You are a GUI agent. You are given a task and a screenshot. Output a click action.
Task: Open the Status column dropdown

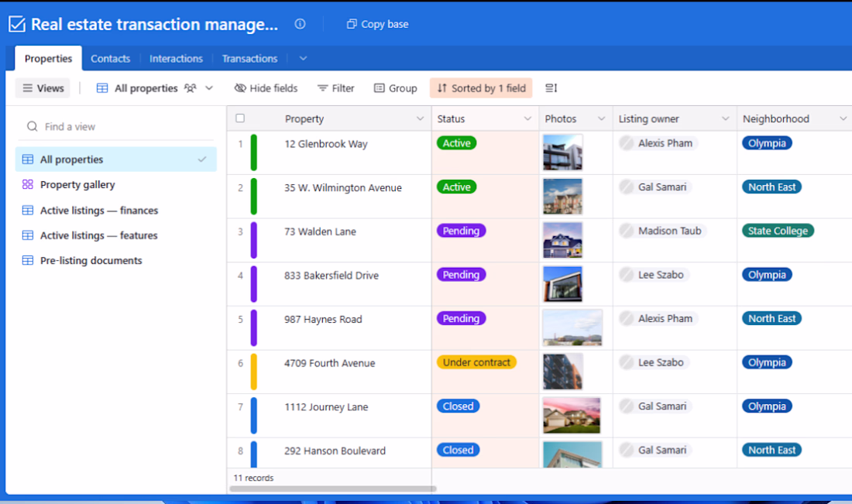(x=527, y=119)
